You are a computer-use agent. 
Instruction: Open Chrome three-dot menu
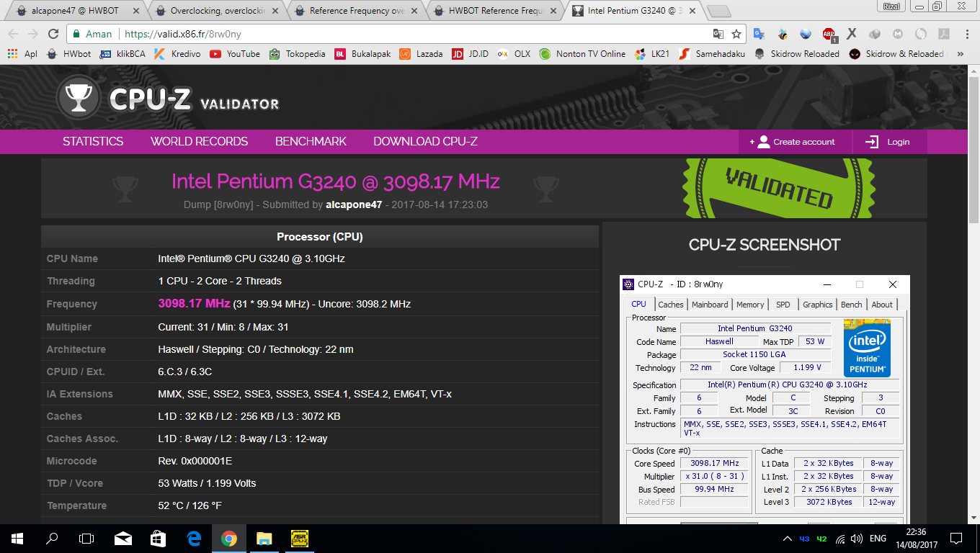966,34
